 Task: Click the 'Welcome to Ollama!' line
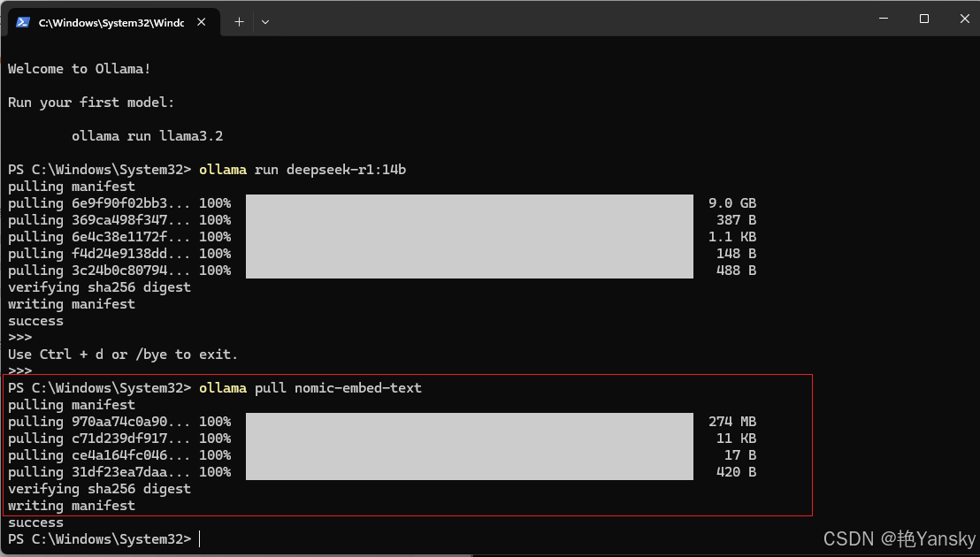coord(80,69)
